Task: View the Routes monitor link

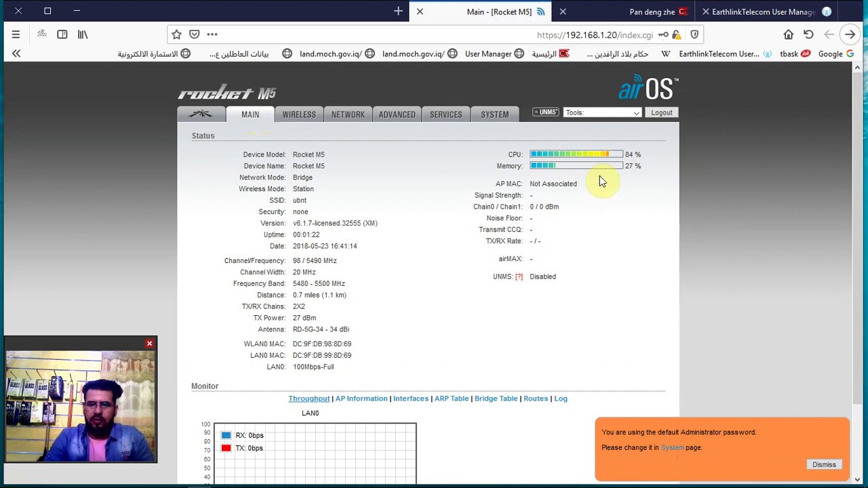Action: 536,399
